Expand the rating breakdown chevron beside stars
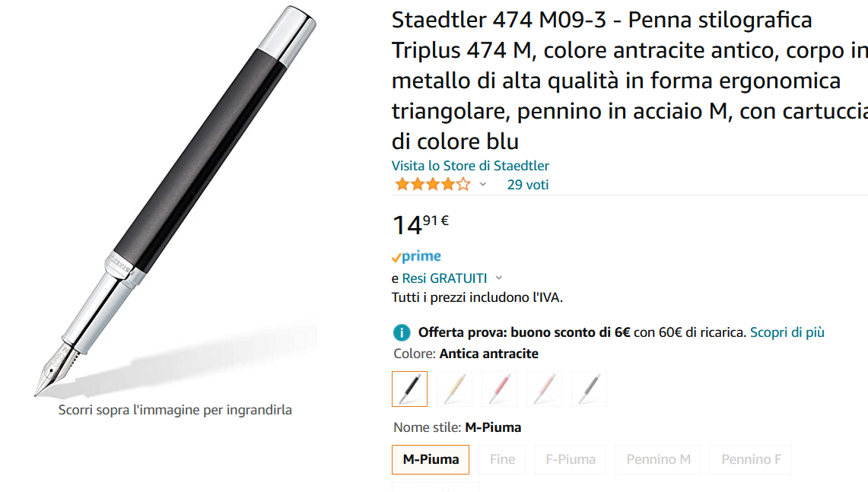This screenshot has width=868, height=492. pyautogui.click(x=482, y=185)
